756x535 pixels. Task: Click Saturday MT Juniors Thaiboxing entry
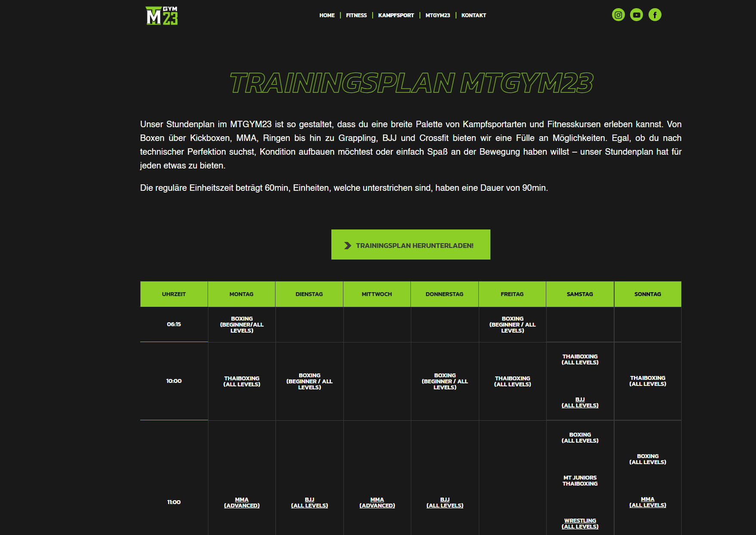(580, 480)
